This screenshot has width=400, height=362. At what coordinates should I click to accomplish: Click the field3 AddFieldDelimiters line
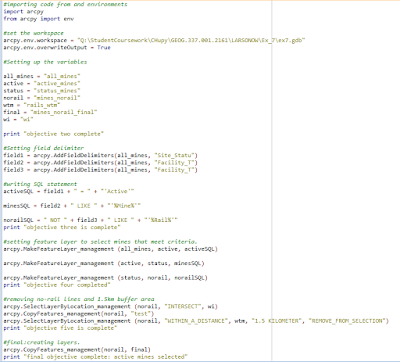[101, 170]
